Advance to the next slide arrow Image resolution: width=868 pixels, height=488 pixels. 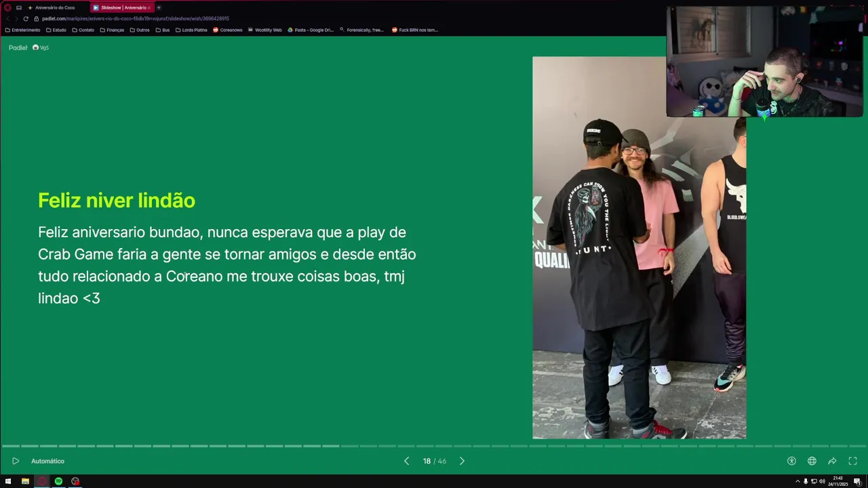(x=462, y=461)
